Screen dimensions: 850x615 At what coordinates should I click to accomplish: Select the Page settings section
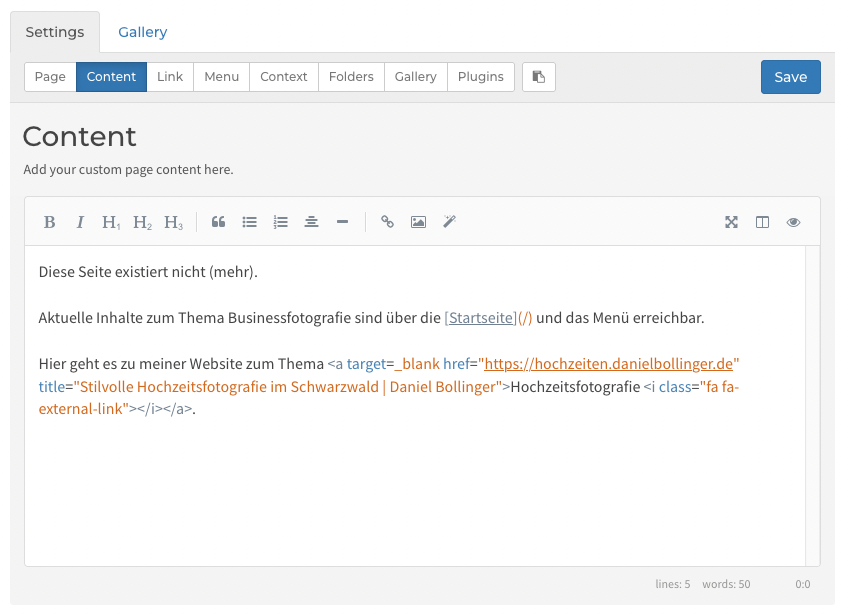[50, 77]
